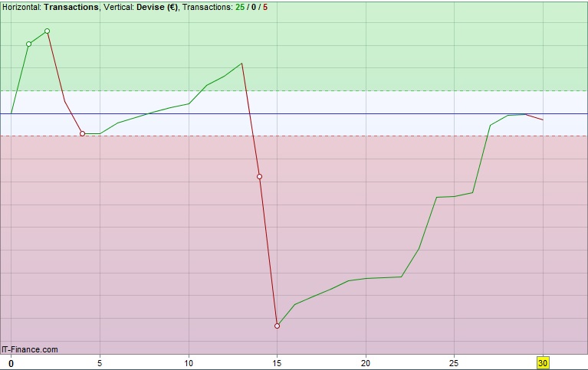Screen dimensions: 588x370
Task: Click the red 5 losing transactions count
Action: point(265,7)
